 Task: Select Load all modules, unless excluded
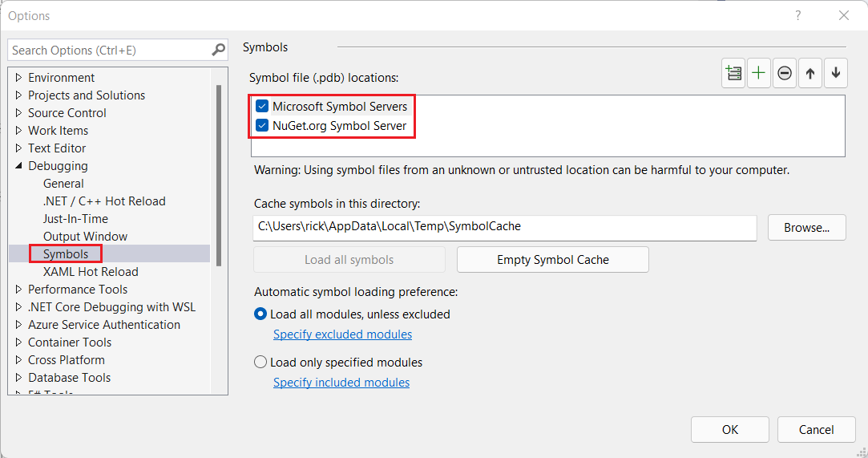pyautogui.click(x=260, y=314)
